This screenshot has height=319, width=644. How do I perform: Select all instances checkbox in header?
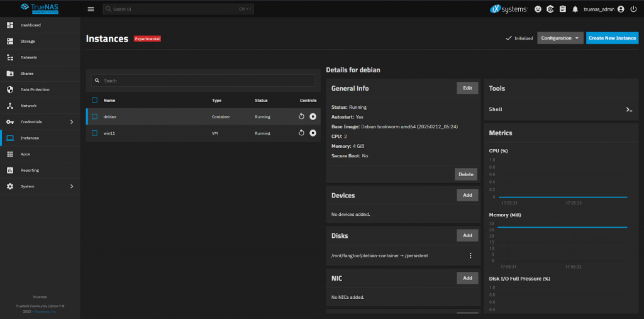95,100
